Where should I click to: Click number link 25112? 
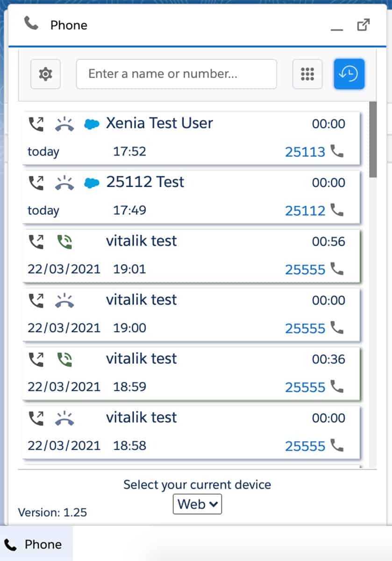point(305,211)
